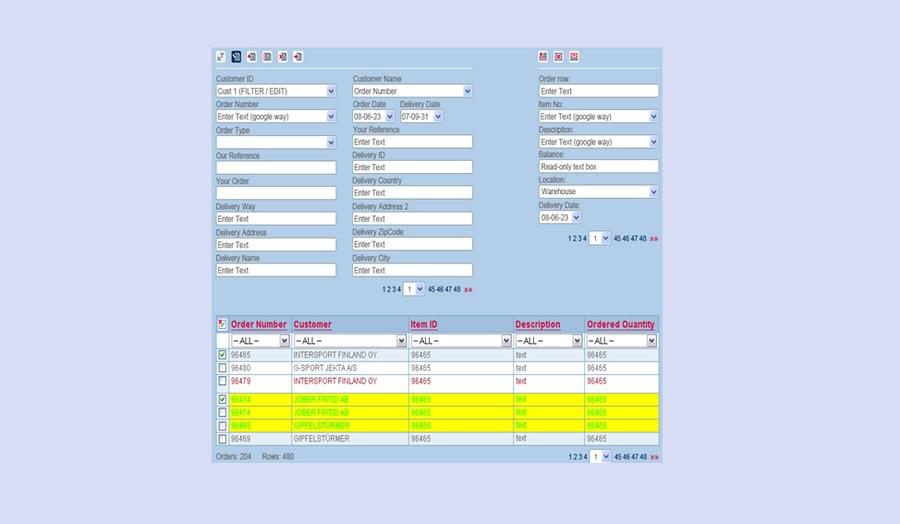Click the third icon in the left toolbar
Viewport: 900px width, 524px height.
251,56
